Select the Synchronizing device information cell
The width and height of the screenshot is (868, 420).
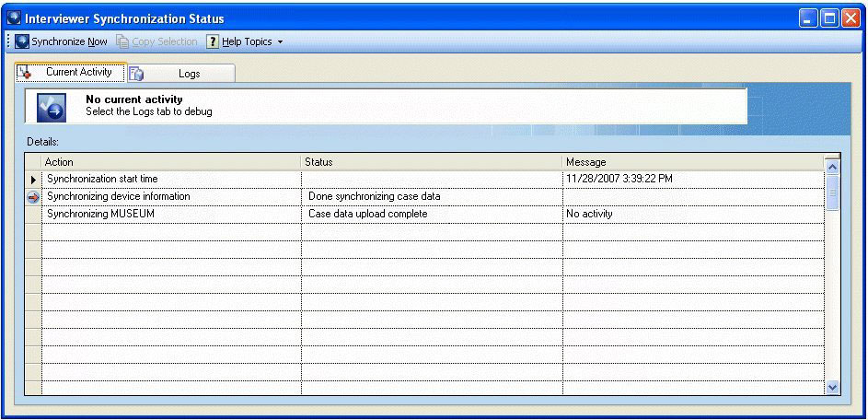171,197
